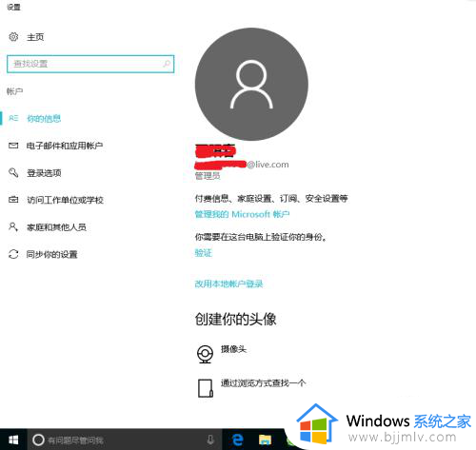Image resolution: width=476 pixels, height=450 pixels.
Task: Click the Cortana circle icon
Action: pos(38,440)
